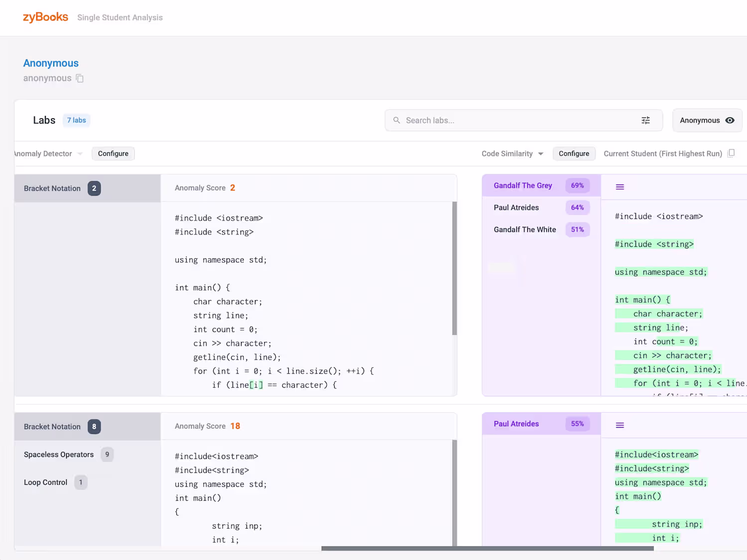Open hamburger menu in Paul Atreides panel

pos(620,425)
